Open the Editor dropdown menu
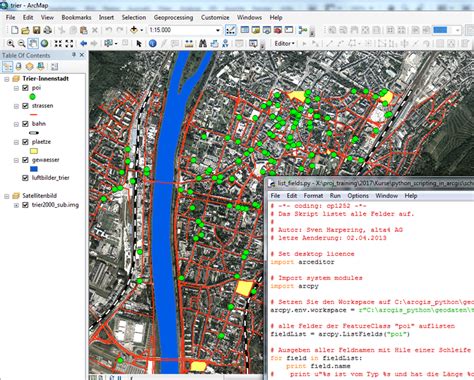 click(285, 43)
